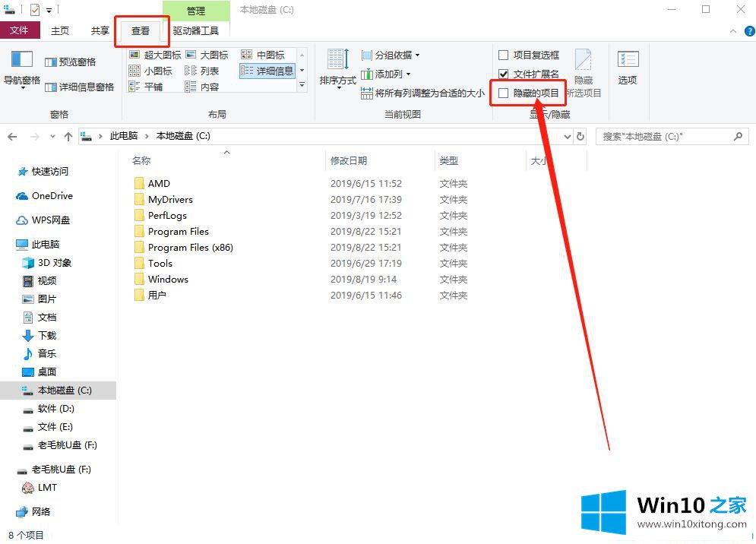Open 软件 (D:) drive in sidebar

pyautogui.click(x=55, y=409)
